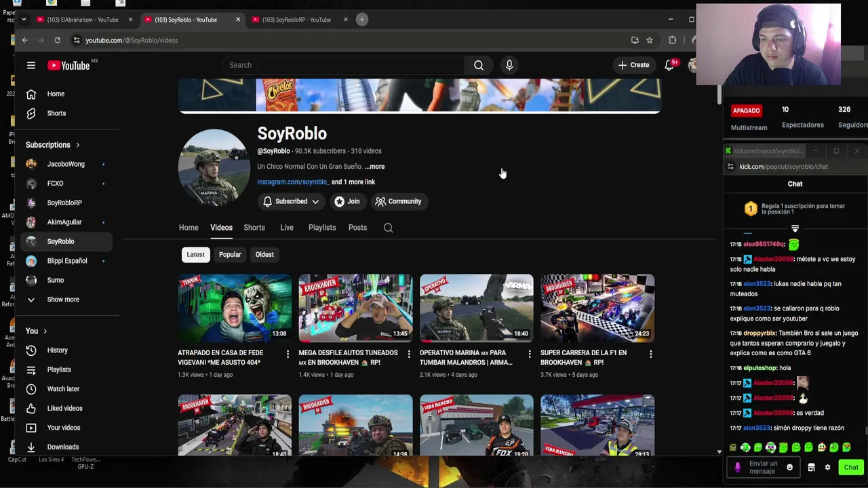Select the Latest sort chip
This screenshot has height=488, width=868.
tap(195, 255)
